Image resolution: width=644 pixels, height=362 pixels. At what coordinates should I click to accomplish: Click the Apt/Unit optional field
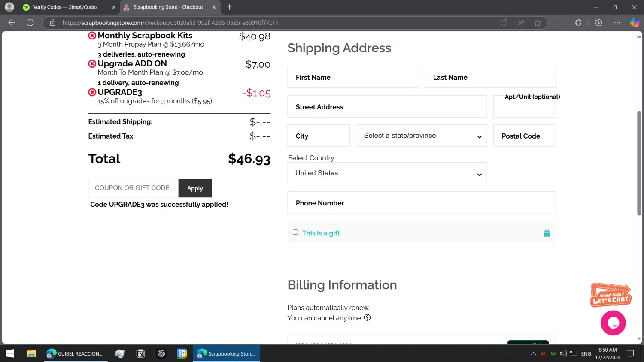pos(524,106)
